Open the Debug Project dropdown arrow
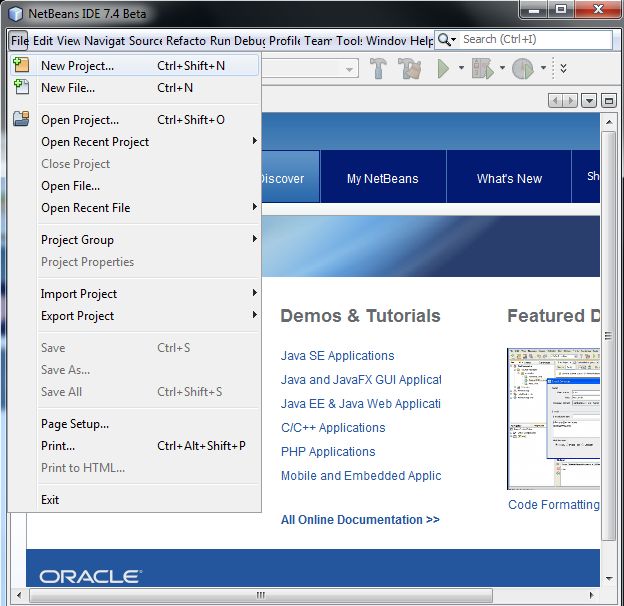The width and height of the screenshot is (624, 606). (502, 68)
